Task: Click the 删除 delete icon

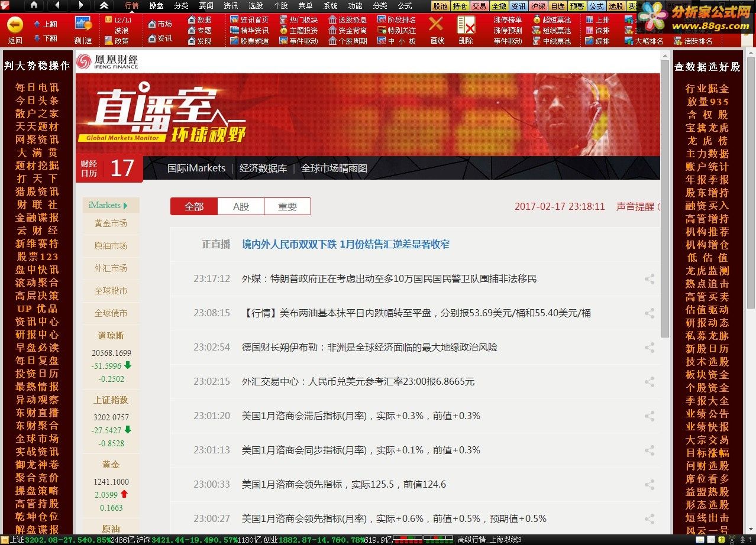Action: pyautogui.click(x=466, y=30)
